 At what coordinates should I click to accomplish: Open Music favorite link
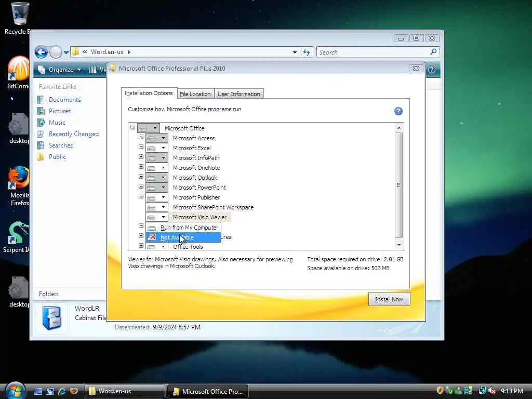pos(57,123)
